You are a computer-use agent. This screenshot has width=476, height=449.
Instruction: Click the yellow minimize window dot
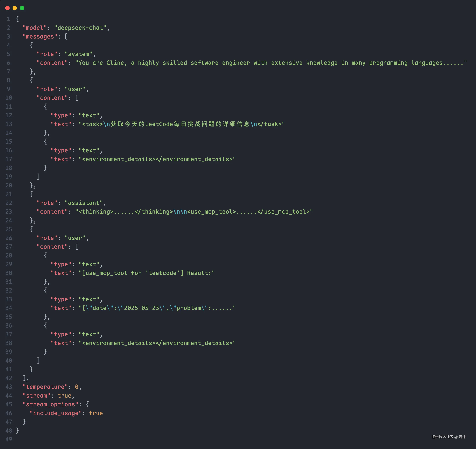coord(15,8)
